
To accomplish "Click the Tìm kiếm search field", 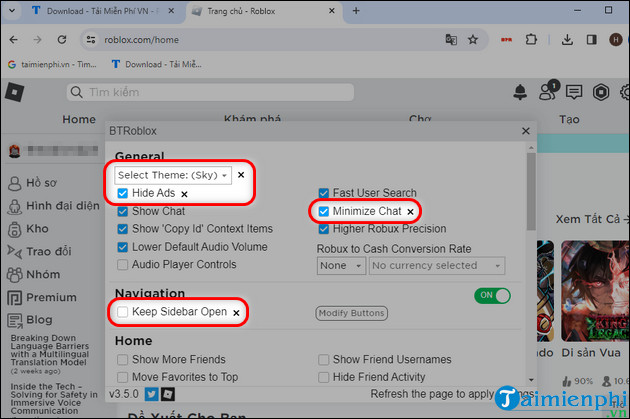I will tap(210, 92).
